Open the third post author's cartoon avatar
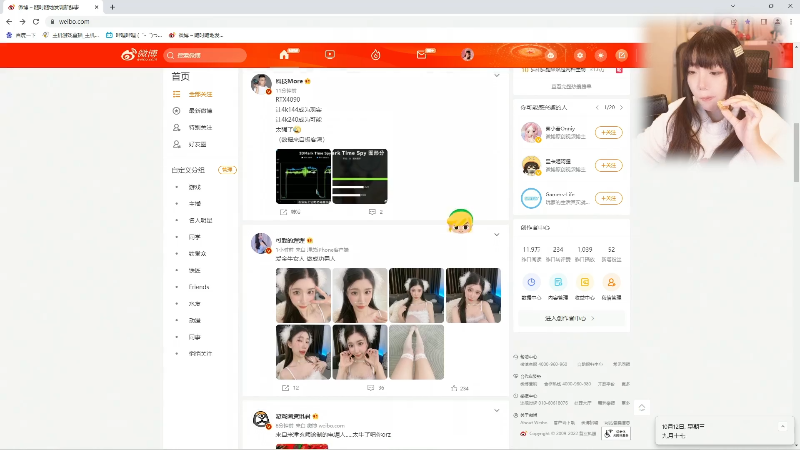800x450 pixels. tap(261, 419)
